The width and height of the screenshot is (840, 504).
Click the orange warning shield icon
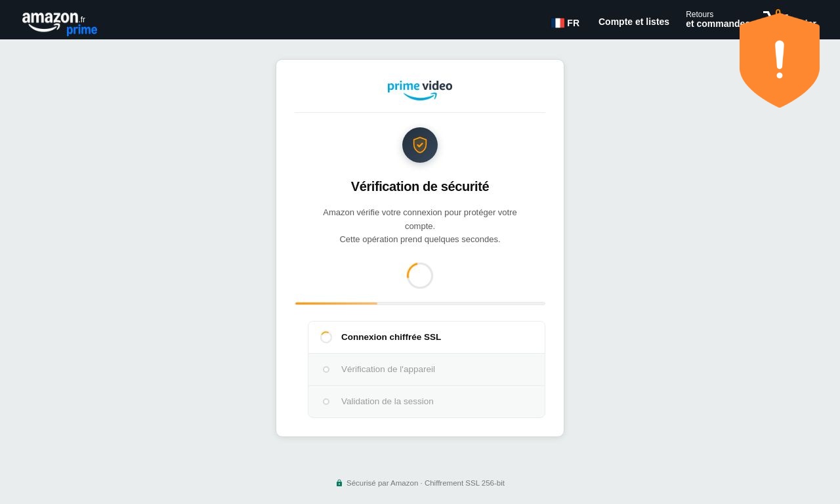click(x=780, y=60)
